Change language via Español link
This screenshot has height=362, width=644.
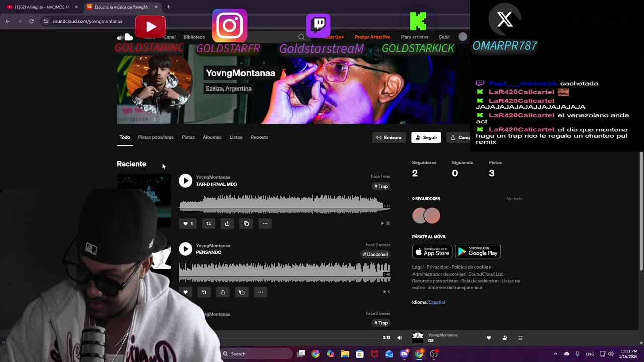(437, 302)
